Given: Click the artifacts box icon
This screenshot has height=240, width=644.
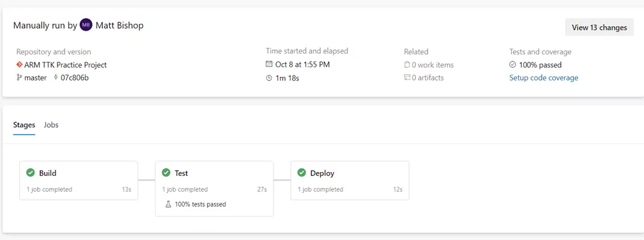Looking at the screenshot, I should [x=407, y=77].
